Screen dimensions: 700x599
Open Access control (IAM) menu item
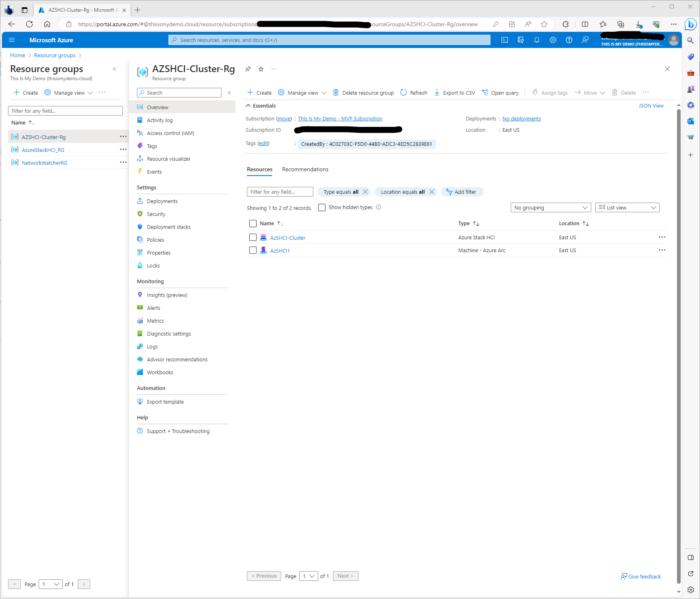[170, 133]
